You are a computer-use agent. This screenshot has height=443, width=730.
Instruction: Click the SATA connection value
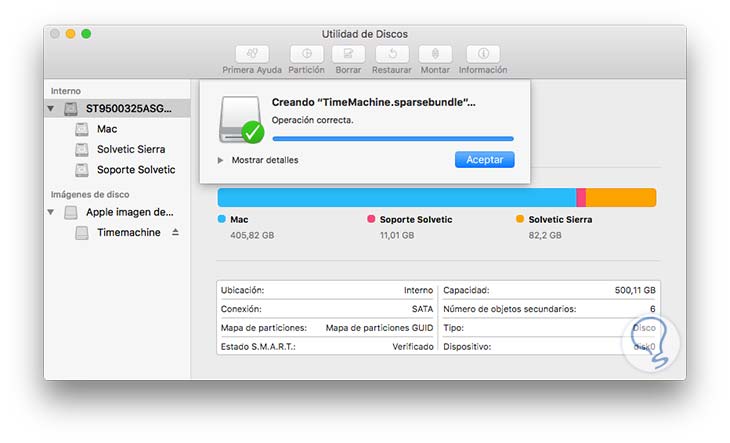pyautogui.click(x=422, y=309)
